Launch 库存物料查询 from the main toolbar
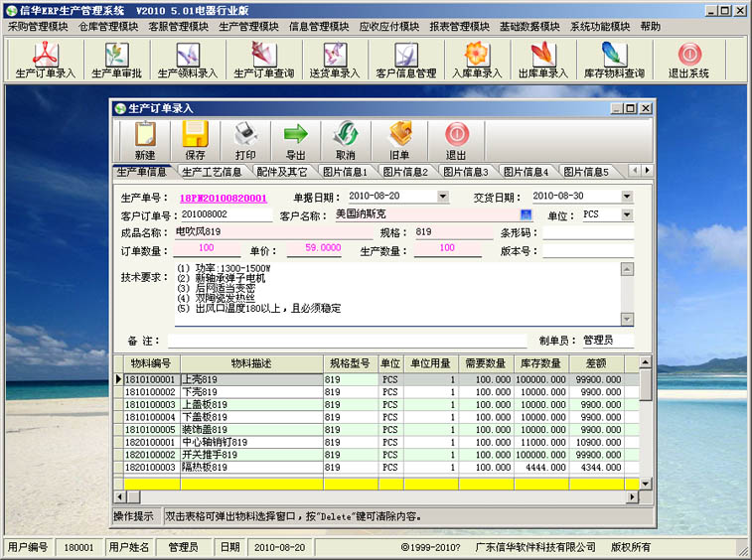This screenshot has height=560, width=752. point(613,60)
